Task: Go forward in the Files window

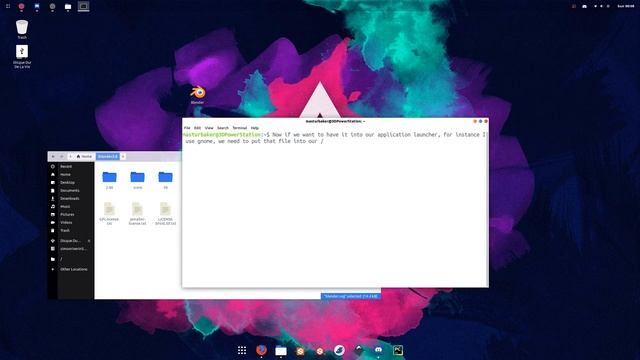Action: [62, 156]
